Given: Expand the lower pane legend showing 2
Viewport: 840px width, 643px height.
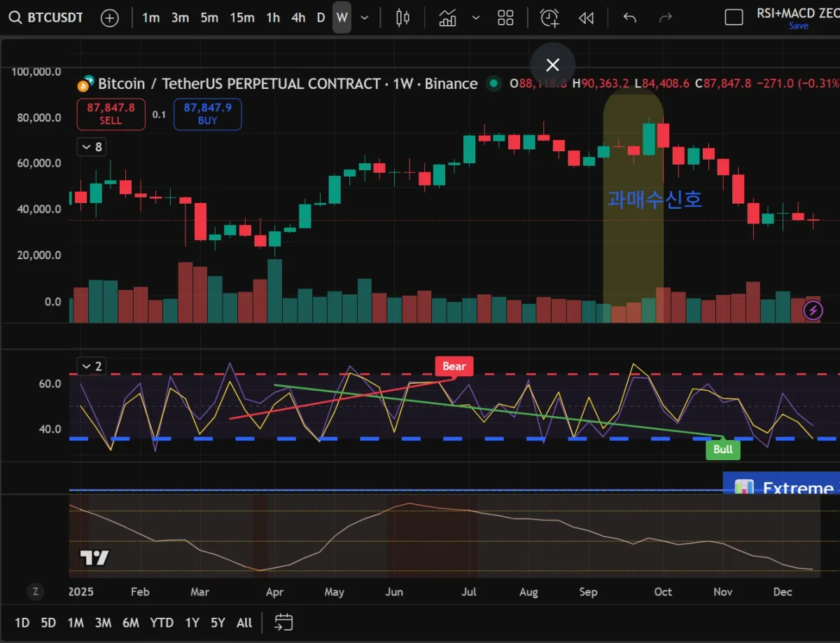Looking at the screenshot, I should point(91,366).
